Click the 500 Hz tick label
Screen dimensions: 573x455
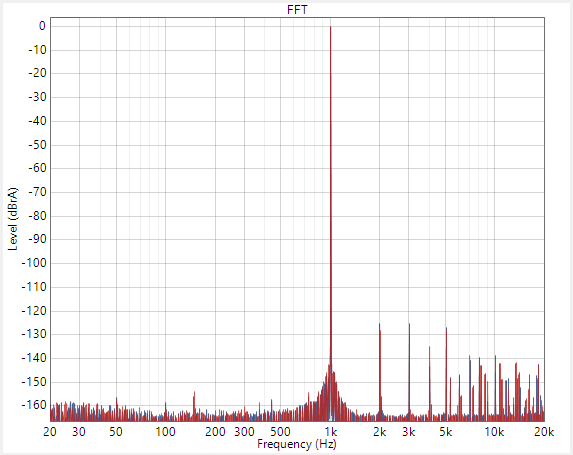(280, 432)
